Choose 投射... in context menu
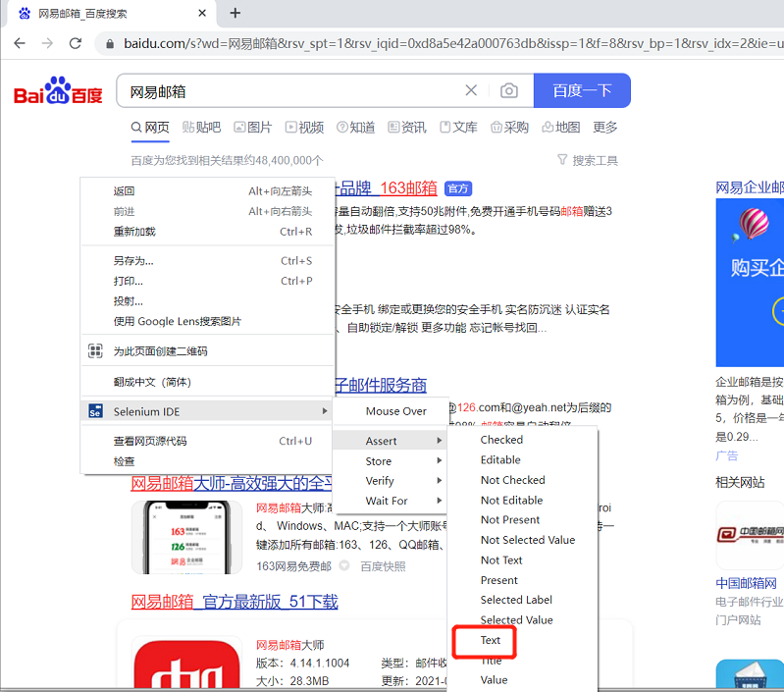Image resolution: width=784 pixels, height=692 pixels. [207, 301]
